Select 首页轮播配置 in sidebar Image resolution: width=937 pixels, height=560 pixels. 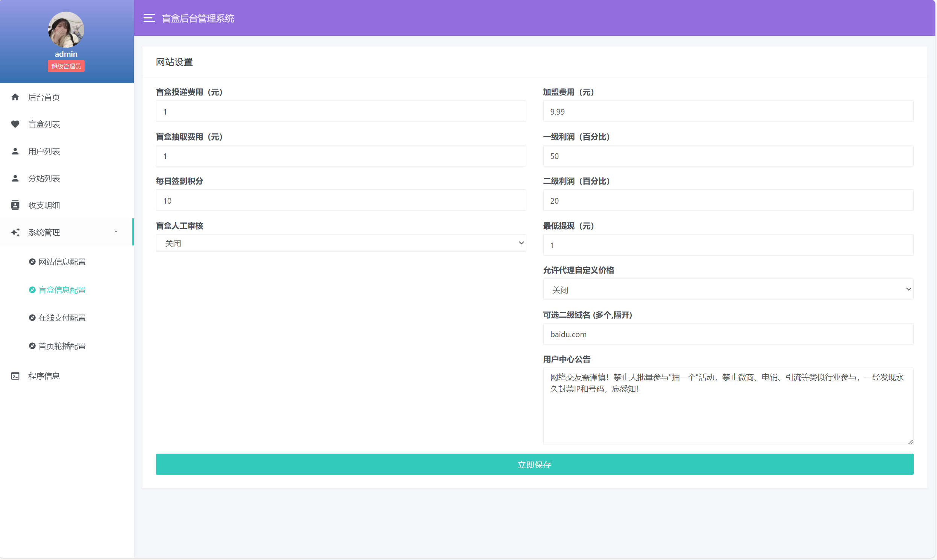(62, 346)
